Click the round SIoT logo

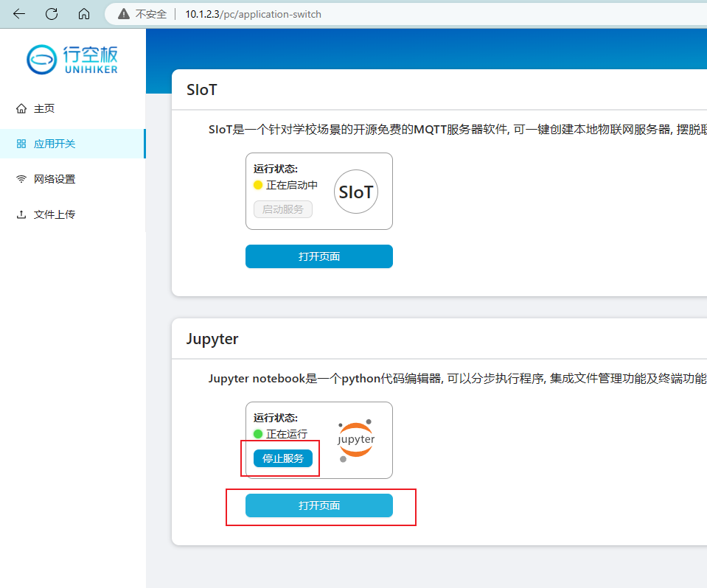point(356,192)
